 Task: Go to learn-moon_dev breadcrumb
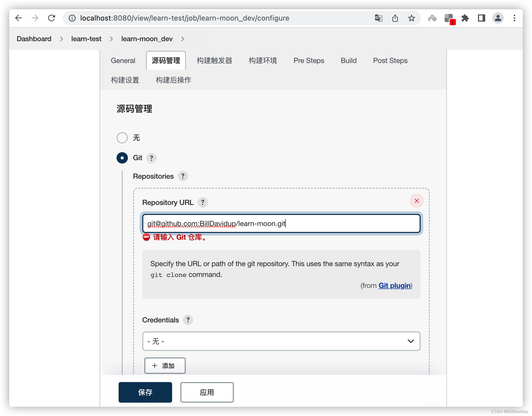click(147, 39)
